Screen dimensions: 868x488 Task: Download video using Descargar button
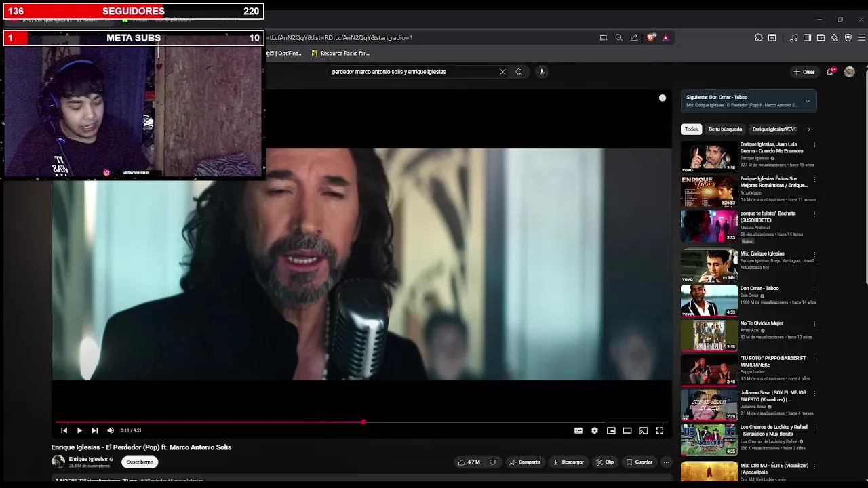tap(568, 462)
